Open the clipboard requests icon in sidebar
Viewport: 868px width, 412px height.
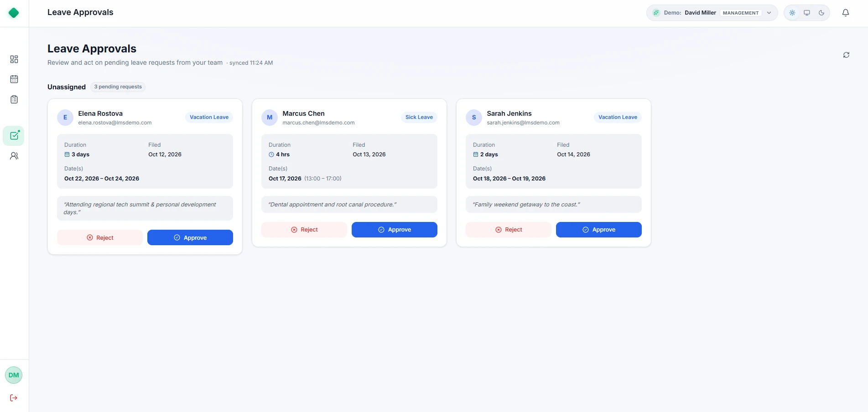click(14, 99)
